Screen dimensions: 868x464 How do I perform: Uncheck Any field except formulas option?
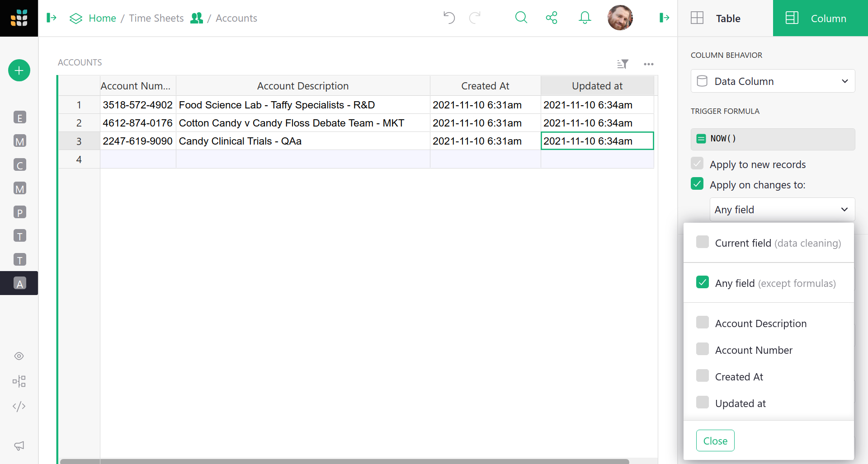point(703,282)
